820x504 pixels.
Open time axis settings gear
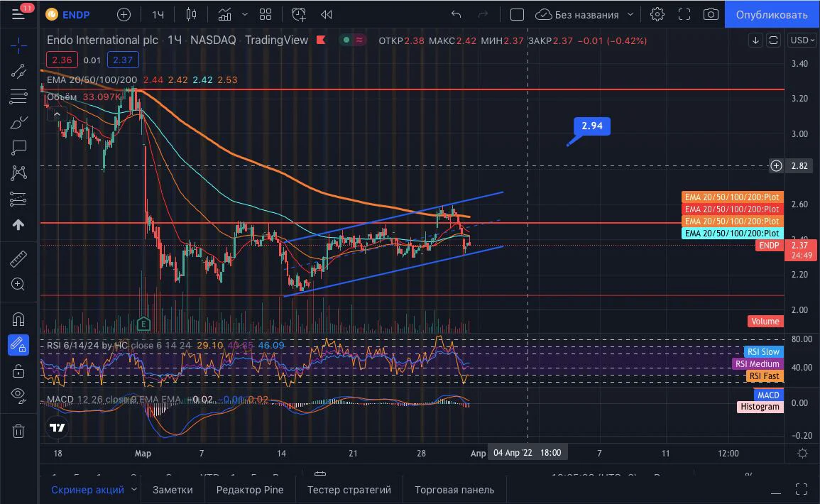[802, 454]
